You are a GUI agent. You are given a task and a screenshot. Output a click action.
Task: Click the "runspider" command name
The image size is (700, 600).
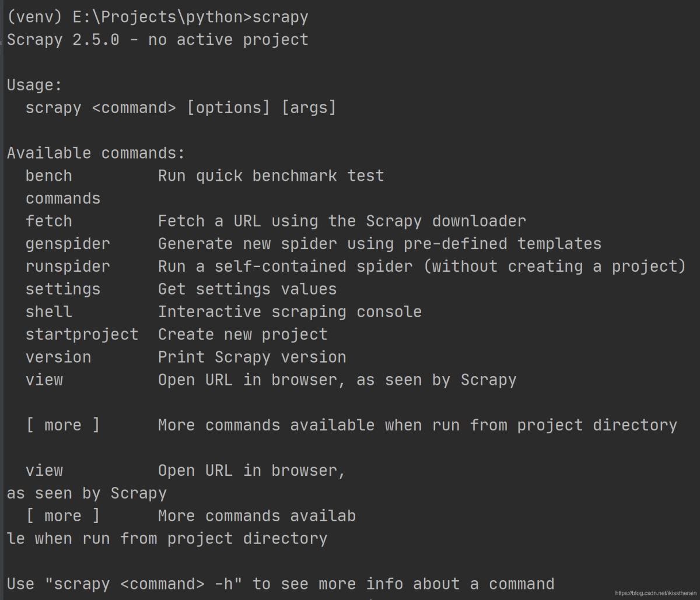click(68, 266)
